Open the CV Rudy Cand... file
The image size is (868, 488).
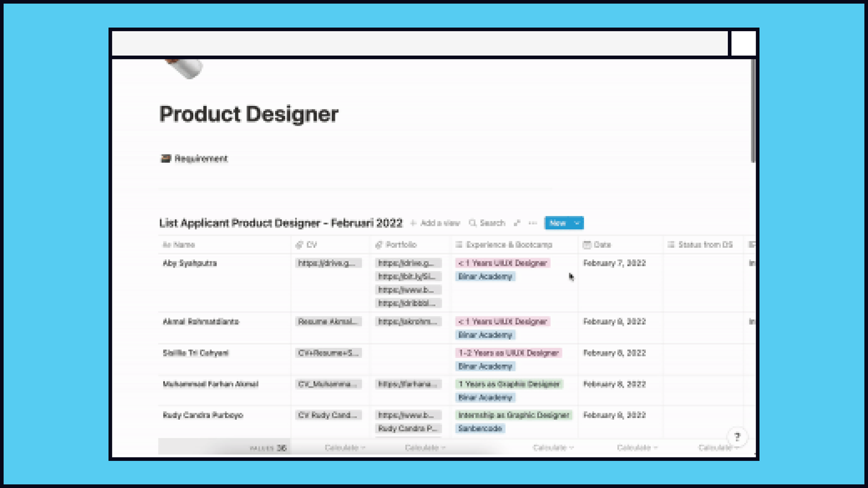329,416
